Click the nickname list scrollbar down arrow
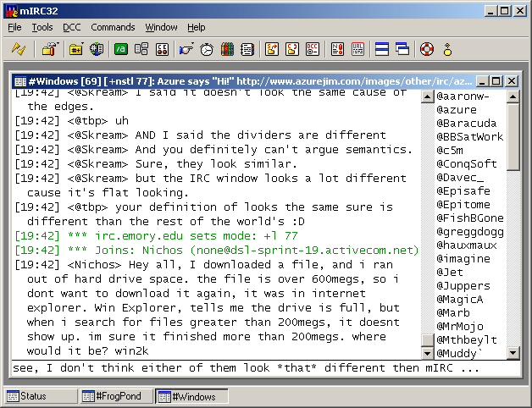Screen dimensions: 532x408 coord(513,353)
